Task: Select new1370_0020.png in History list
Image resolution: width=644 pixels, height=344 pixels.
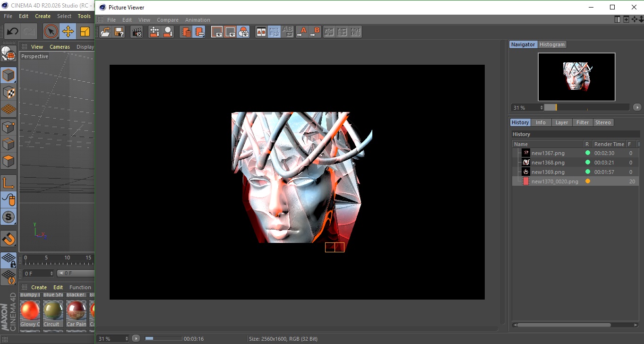Action: 575,181
